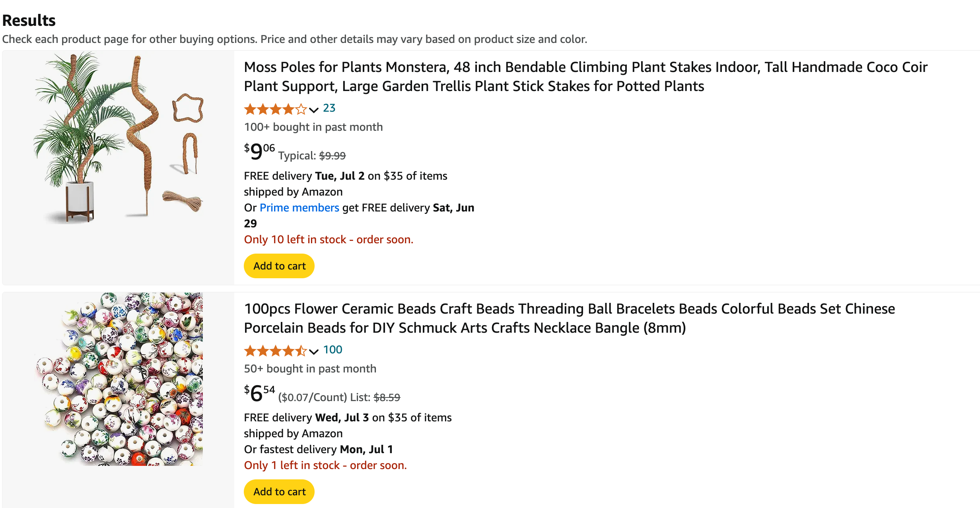Click the Moss Poles product image
Viewport: 980px width, 508px height.
(x=119, y=137)
